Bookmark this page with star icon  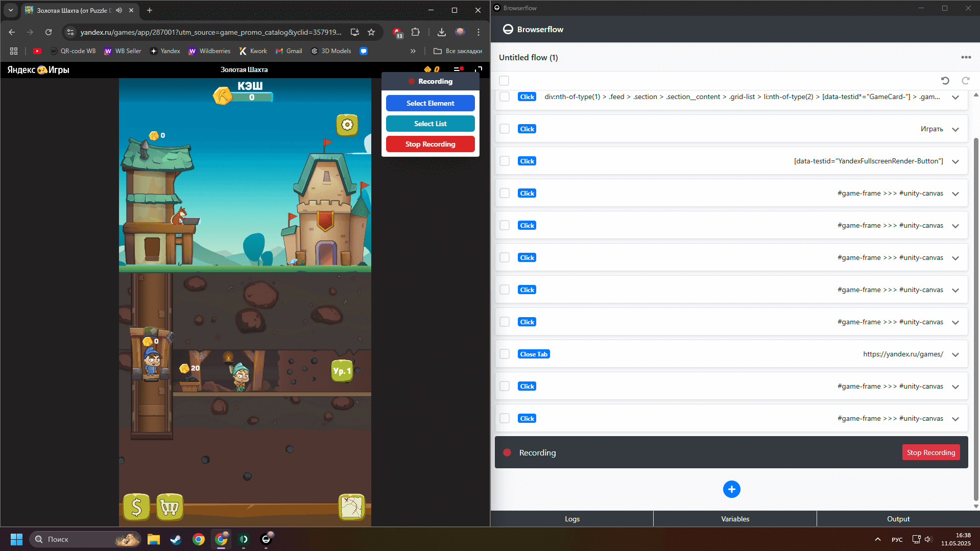[371, 32]
